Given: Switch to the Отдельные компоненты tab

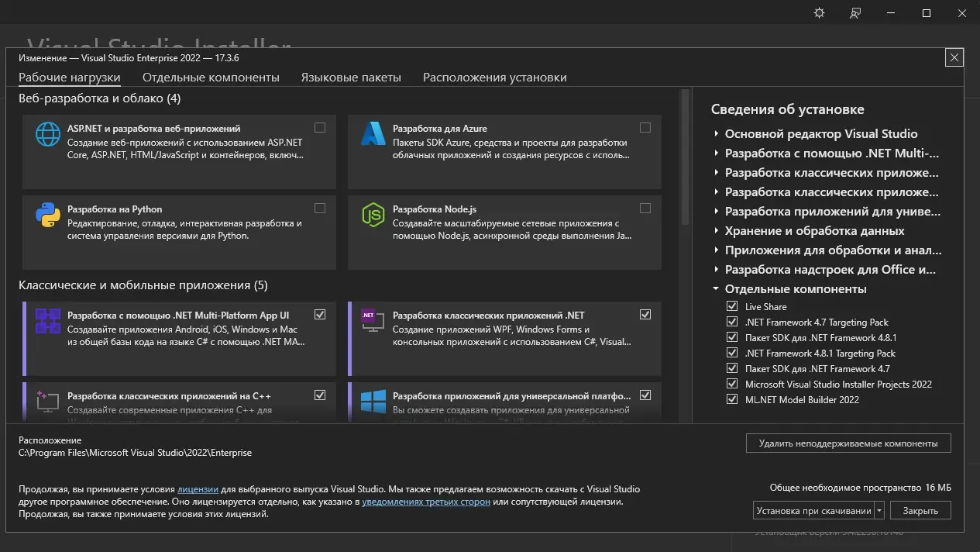Looking at the screenshot, I should point(211,78).
